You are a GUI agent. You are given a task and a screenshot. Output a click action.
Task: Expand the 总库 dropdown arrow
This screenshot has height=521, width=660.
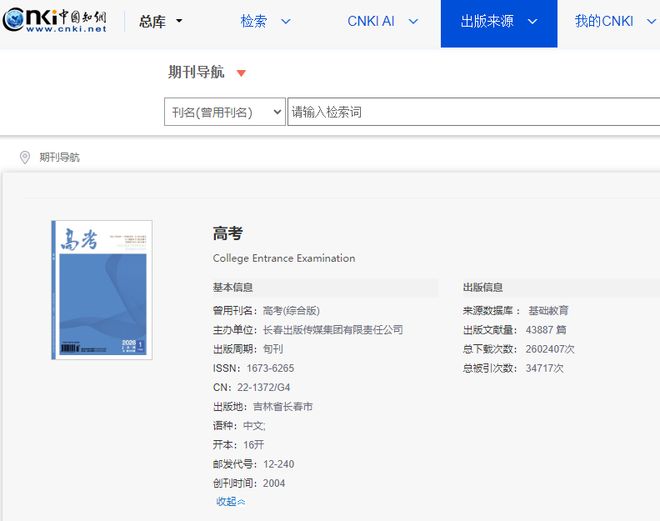click(x=179, y=21)
